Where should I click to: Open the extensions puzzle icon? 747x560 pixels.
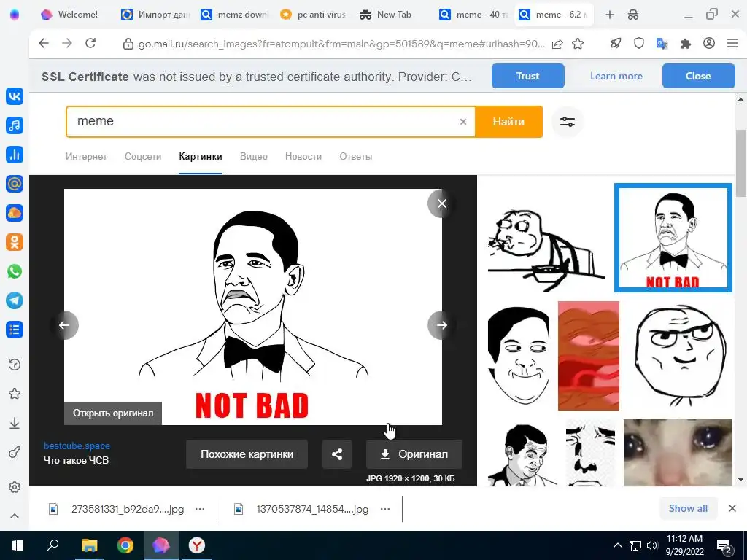coord(686,43)
